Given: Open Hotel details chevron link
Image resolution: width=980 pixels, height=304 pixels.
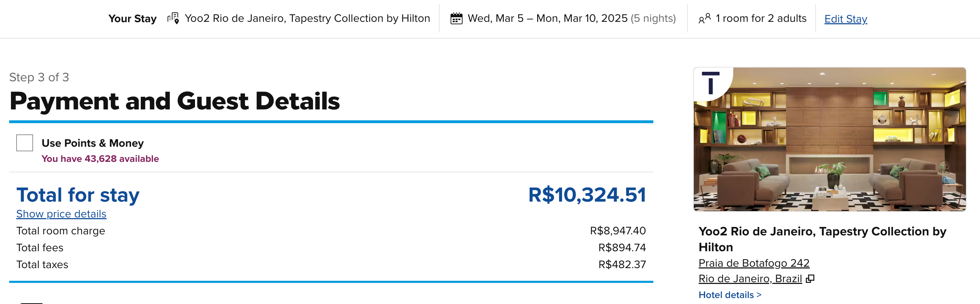Looking at the screenshot, I should [730, 295].
